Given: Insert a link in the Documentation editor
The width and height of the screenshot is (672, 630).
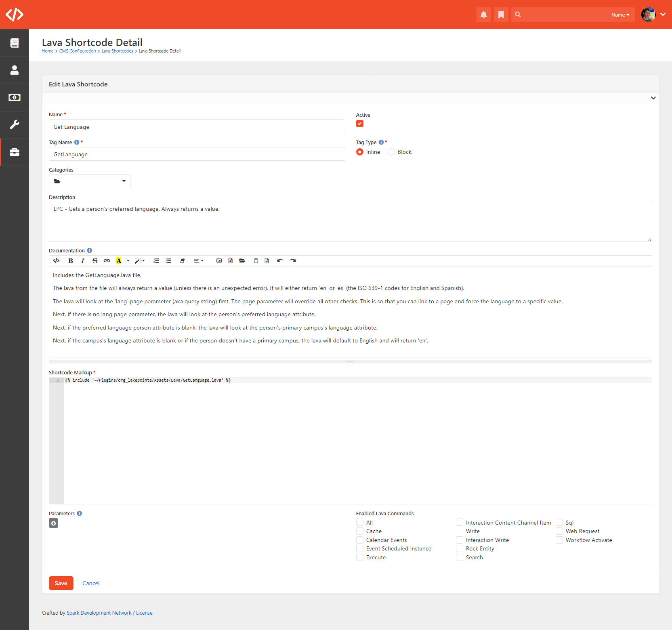Looking at the screenshot, I should 107,261.
